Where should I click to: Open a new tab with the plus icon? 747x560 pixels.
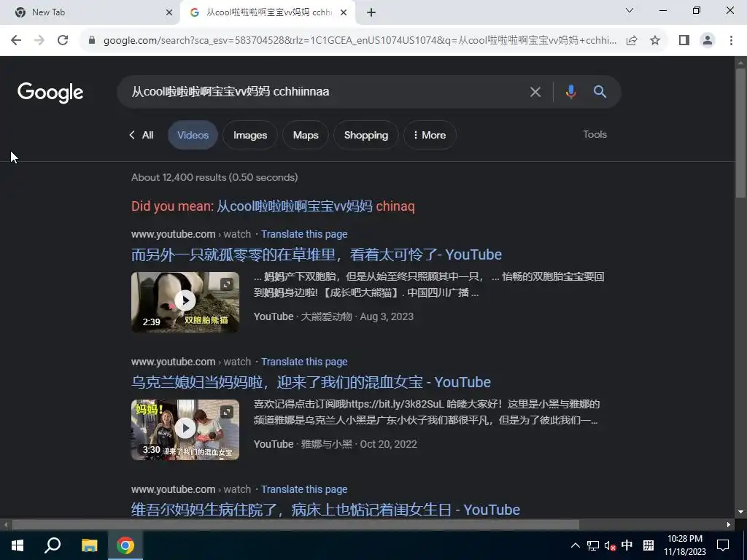[x=371, y=12]
